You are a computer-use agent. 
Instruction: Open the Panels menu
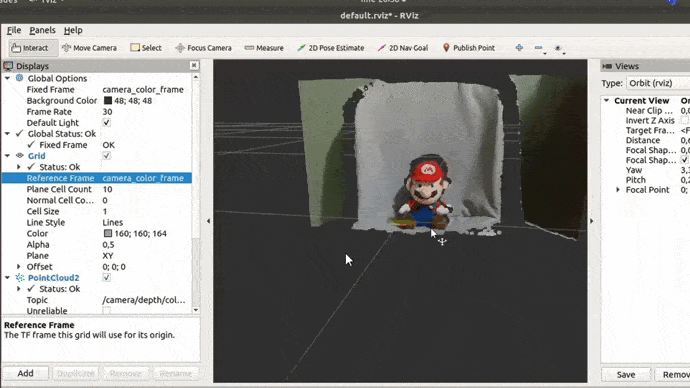coord(42,30)
